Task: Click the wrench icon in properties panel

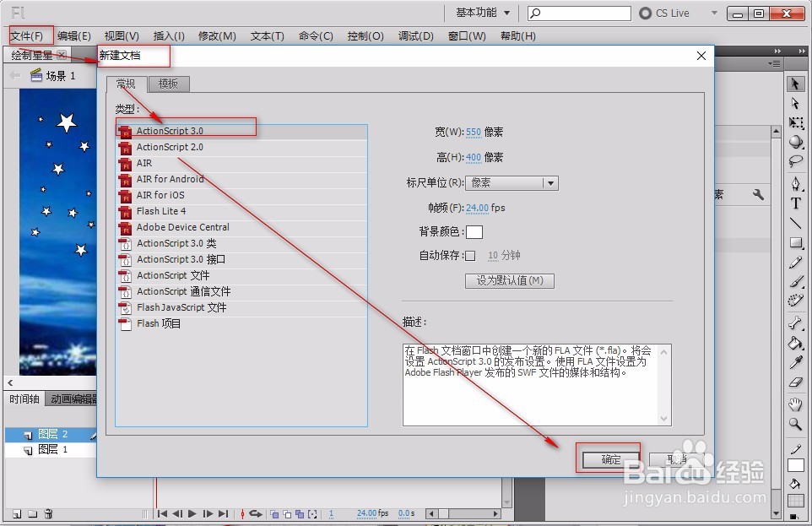Action: [x=758, y=194]
